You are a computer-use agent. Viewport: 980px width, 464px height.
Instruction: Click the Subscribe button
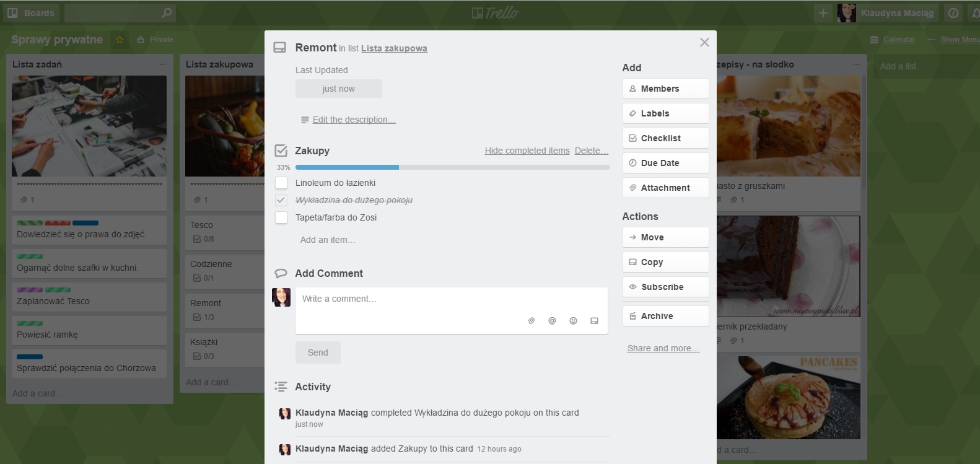pyautogui.click(x=665, y=287)
